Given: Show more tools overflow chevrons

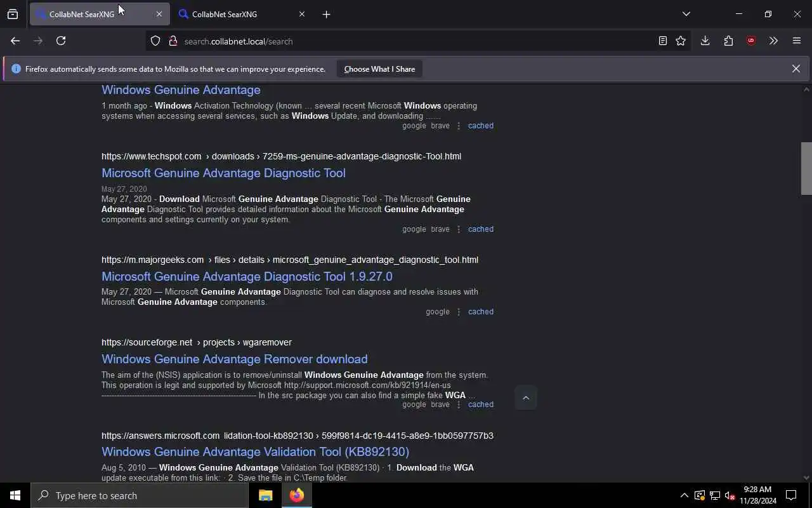Looking at the screenshot, I should click(x=773, y=41).
